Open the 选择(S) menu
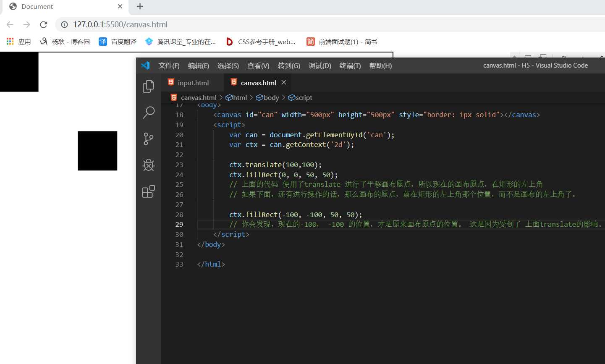605x364 pixels. 228,65
